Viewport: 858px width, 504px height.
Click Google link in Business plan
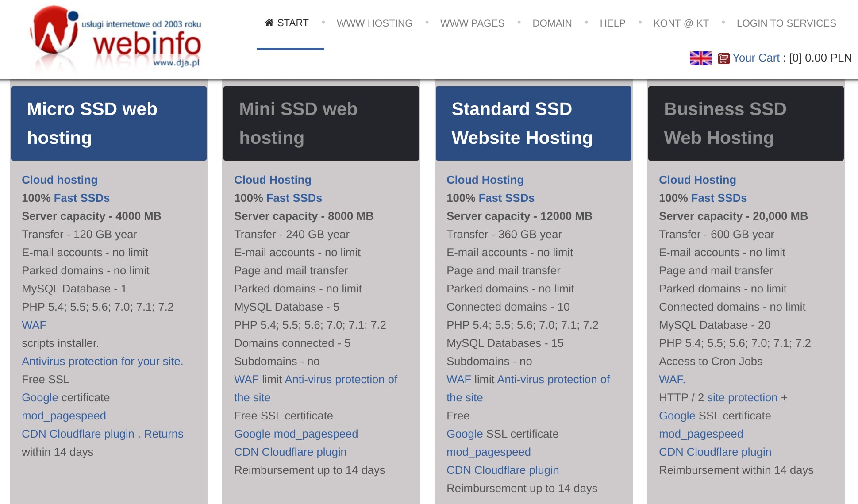[677, 416]
